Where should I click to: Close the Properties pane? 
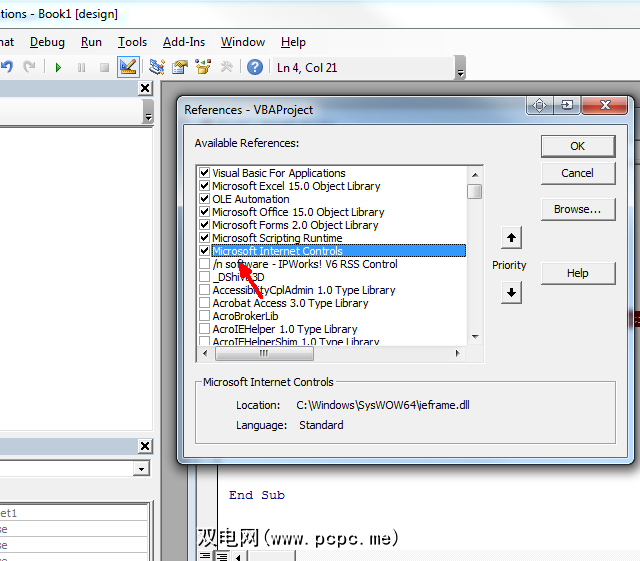[x=145, y=446]
